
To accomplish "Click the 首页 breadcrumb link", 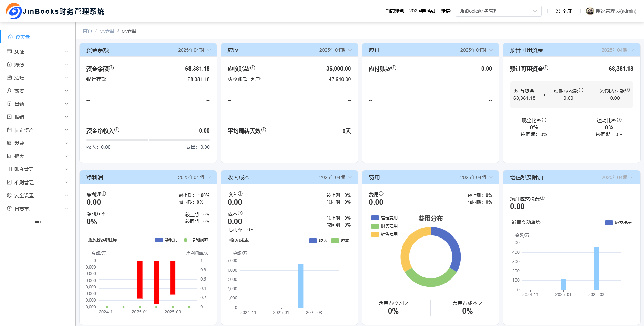I will click(x=87, y=31).
